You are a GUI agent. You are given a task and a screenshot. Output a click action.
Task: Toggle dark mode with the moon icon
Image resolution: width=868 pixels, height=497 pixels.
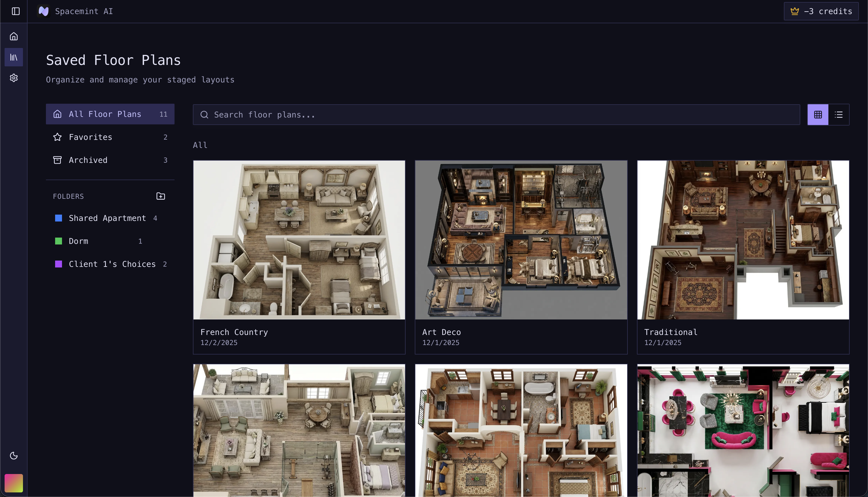pos(14,455)
